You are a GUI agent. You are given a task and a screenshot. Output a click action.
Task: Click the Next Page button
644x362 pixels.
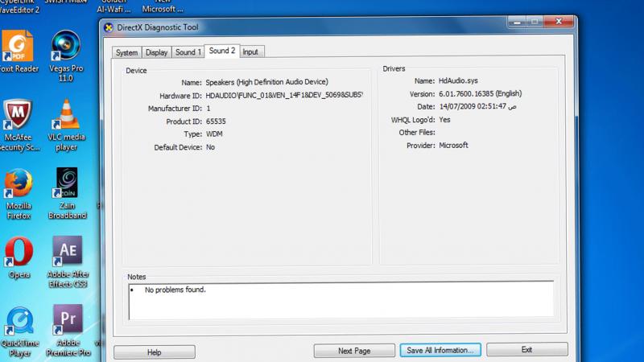(x=354, y=351)
